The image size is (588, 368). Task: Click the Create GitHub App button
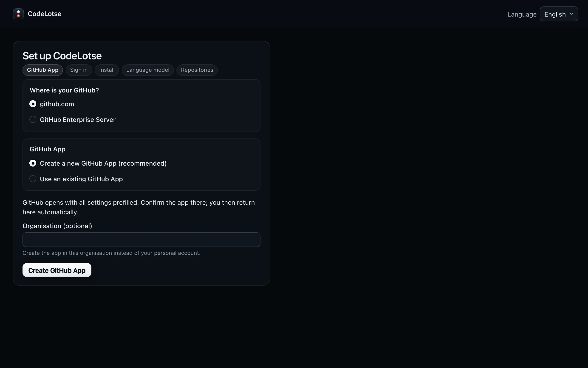57,270
